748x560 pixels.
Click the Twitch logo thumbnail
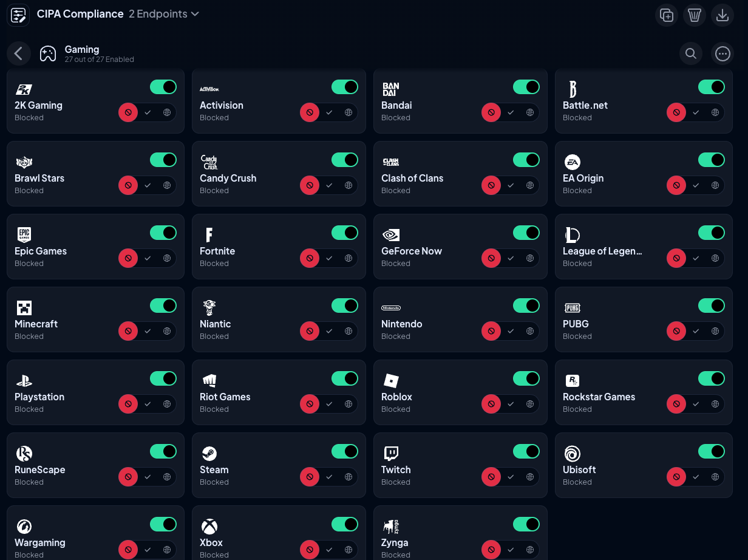391,454
